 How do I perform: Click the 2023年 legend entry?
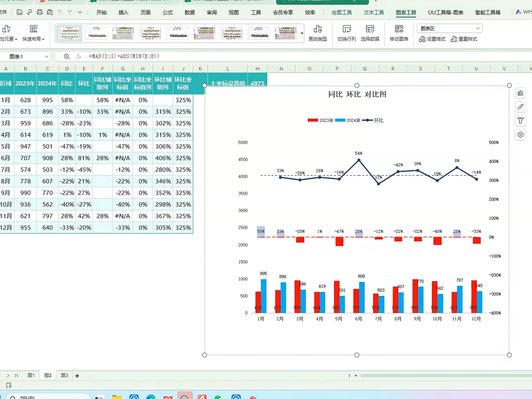click(320, 120)
